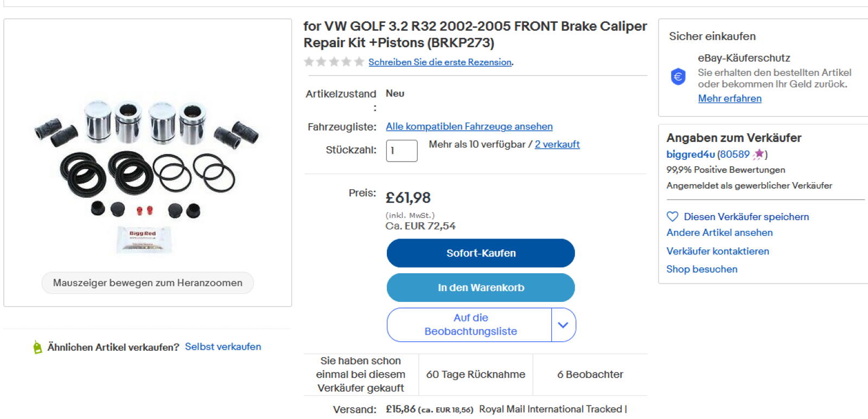Click the eBay buyer protection shield icon
This screenshot has width=868, height=419.
coord(678,77)
